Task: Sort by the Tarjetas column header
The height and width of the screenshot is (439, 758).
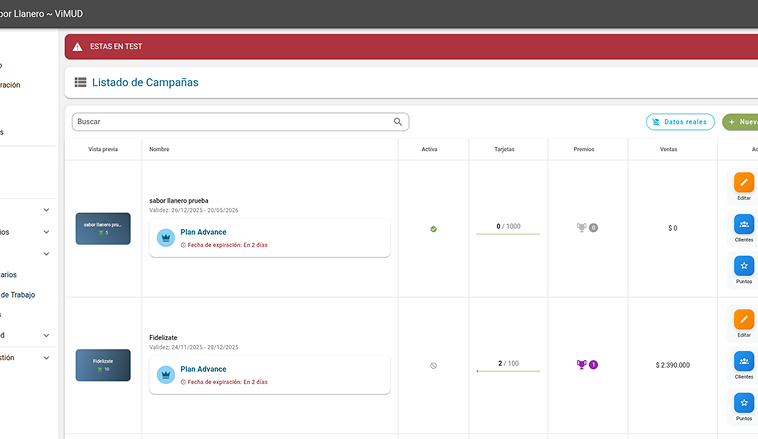Action: tap(505, 149)
